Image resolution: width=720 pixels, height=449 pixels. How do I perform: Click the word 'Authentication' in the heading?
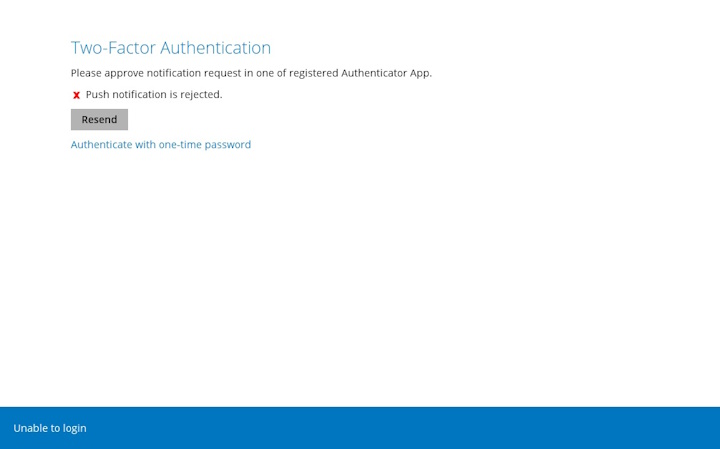click(x=215, y=48)
